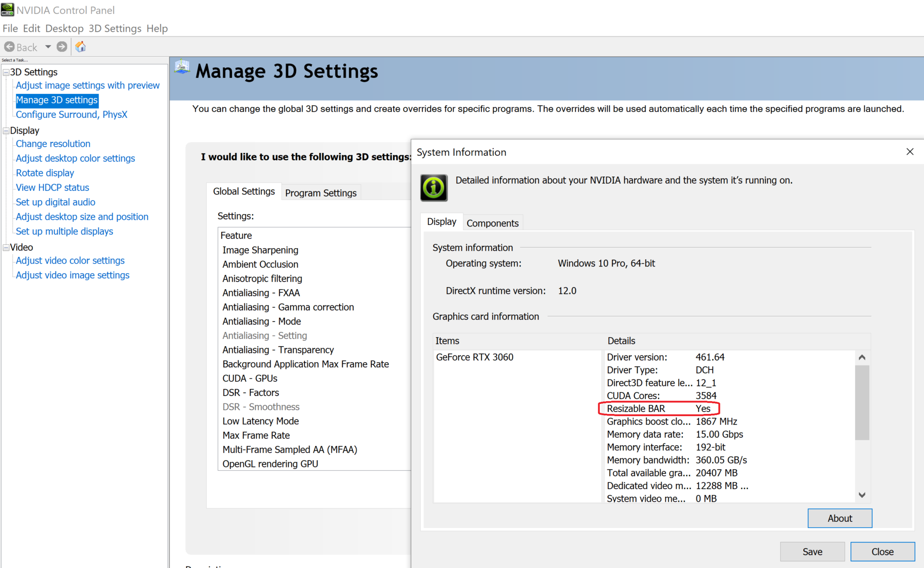Open the Back history dropdown arrow
Viewport: 924px width, 568px height.
[48, 47]
